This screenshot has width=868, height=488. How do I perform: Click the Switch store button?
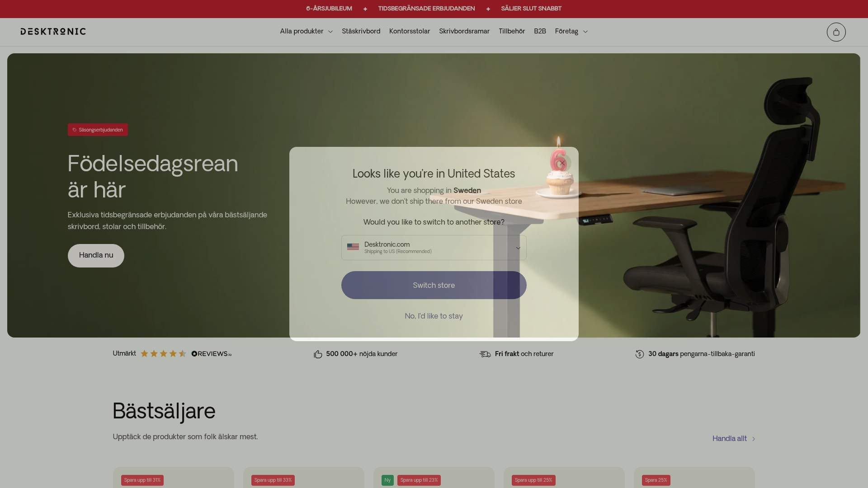434,285
